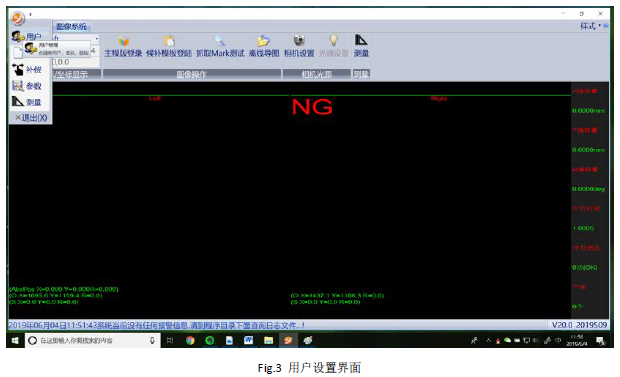Switch to the 图像系统 ribbon tab
Viewport: 620px width, 377px height.
71,27
